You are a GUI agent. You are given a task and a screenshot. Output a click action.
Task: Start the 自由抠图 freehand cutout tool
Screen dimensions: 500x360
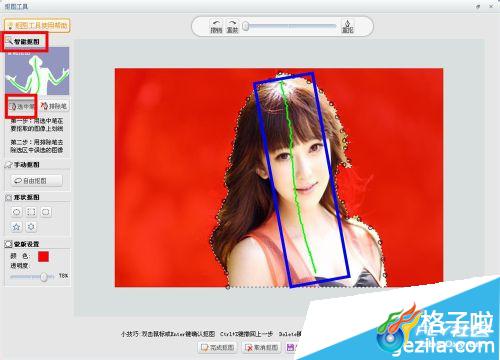click(36, 181)
